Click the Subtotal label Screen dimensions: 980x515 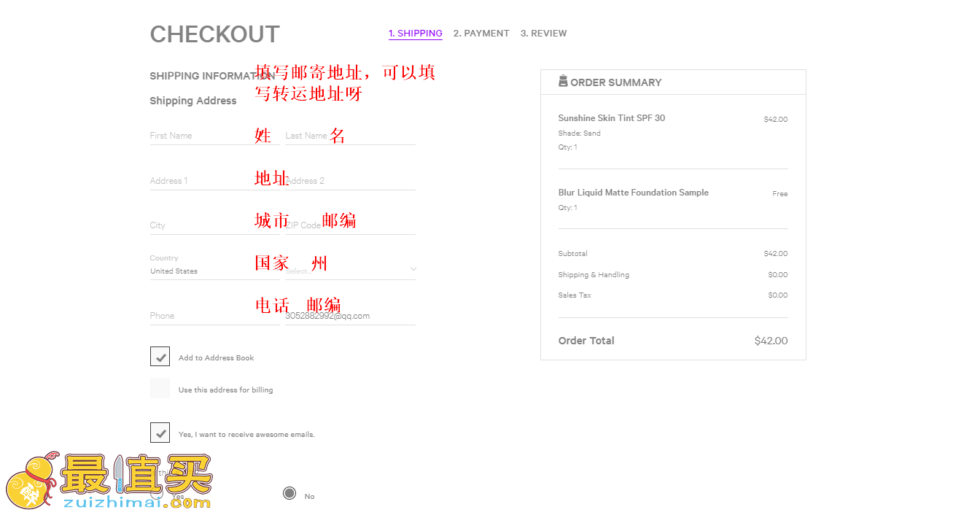coord(573,254)
